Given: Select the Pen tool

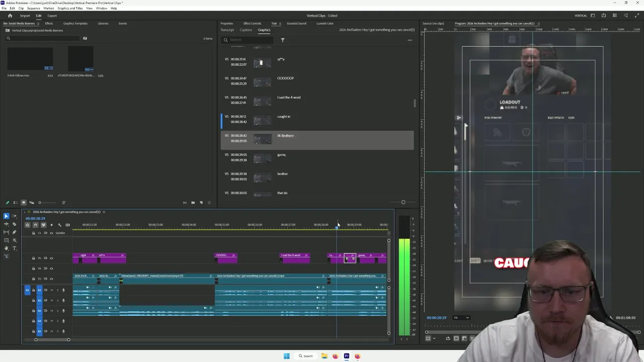Looking at the screenshot, I should 14,232.
